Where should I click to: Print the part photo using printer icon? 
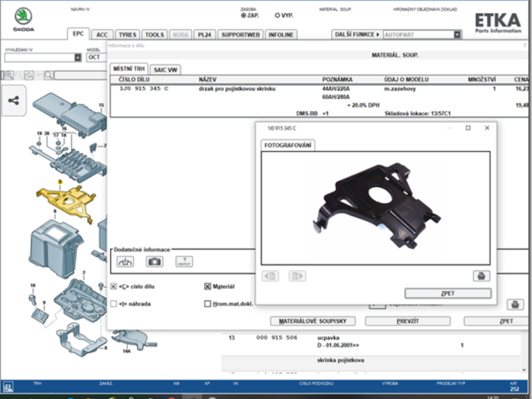[481, 276]
